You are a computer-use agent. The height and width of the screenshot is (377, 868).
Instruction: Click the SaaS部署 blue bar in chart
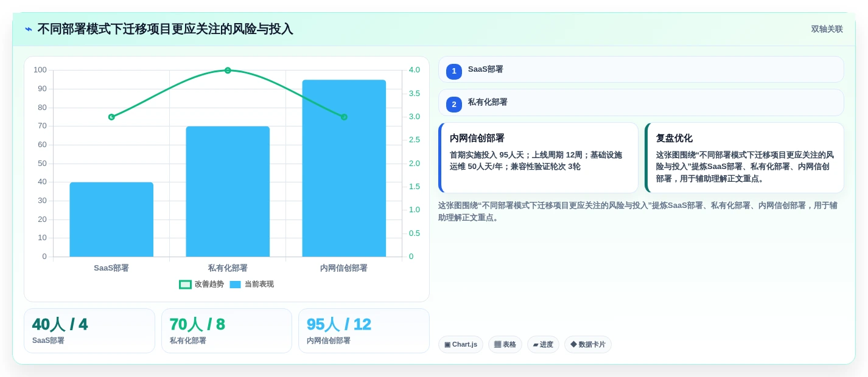point(111,220)
